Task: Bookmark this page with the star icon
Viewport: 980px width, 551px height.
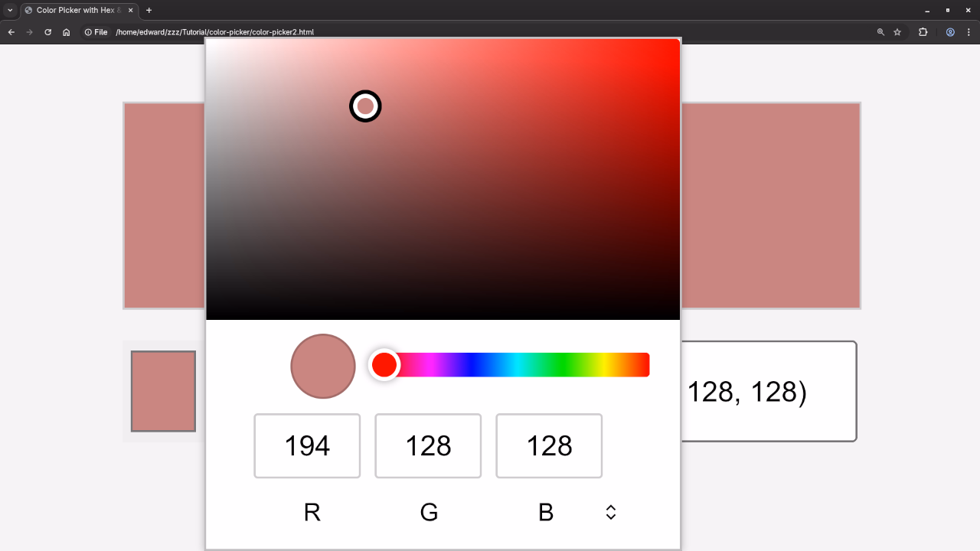Action: [x=897, y=32]
